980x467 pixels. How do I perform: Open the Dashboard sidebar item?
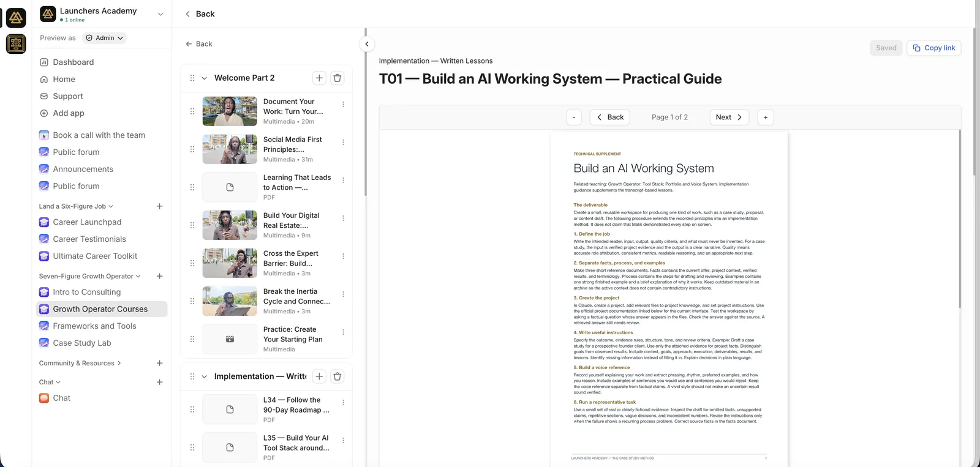(x=73, y=62)
